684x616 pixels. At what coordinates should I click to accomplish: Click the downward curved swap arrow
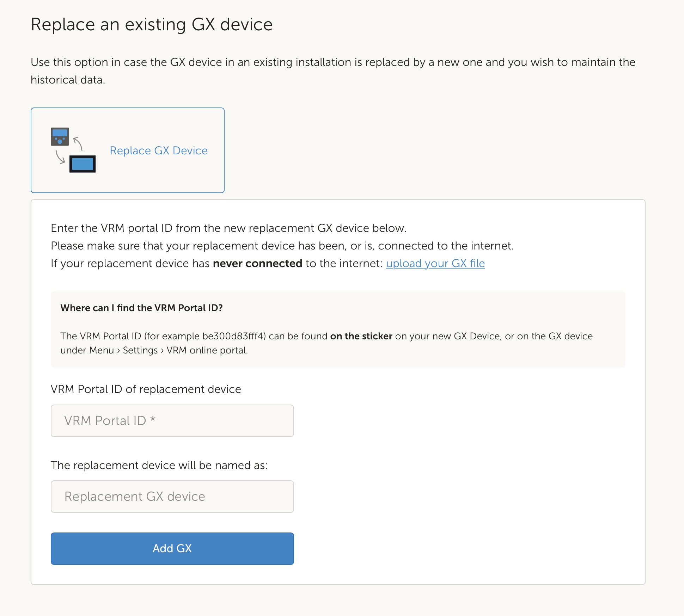point(60,157)
